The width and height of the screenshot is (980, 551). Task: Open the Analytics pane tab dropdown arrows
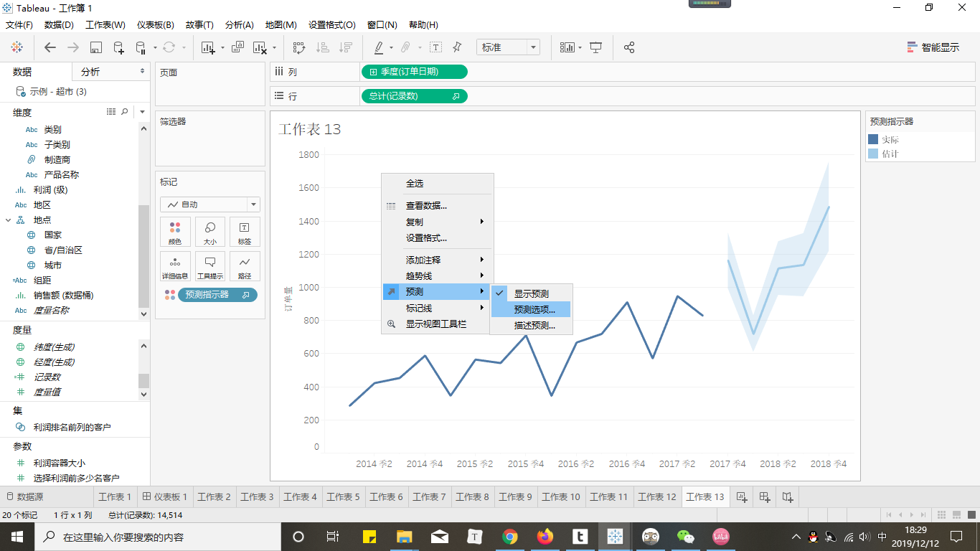coord(142,71)
